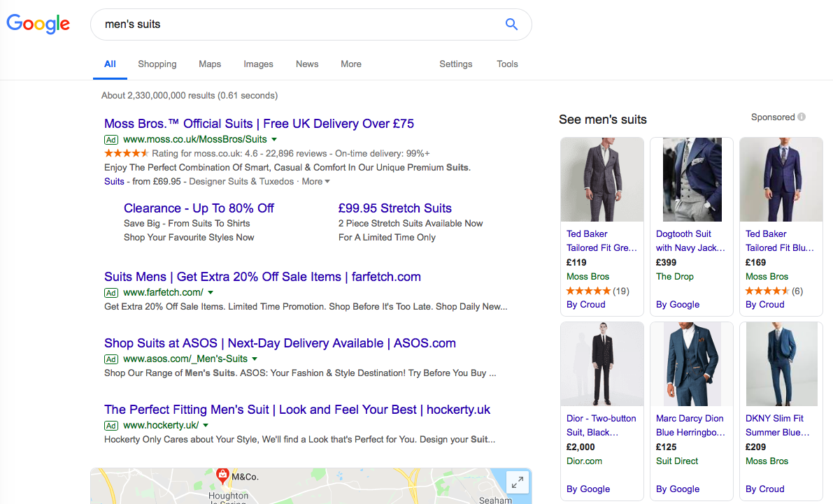Open dropdown arrow next to farfetch.com URL
The height and width of the screenshot is (504, 833).
click(x=211, y=293)
